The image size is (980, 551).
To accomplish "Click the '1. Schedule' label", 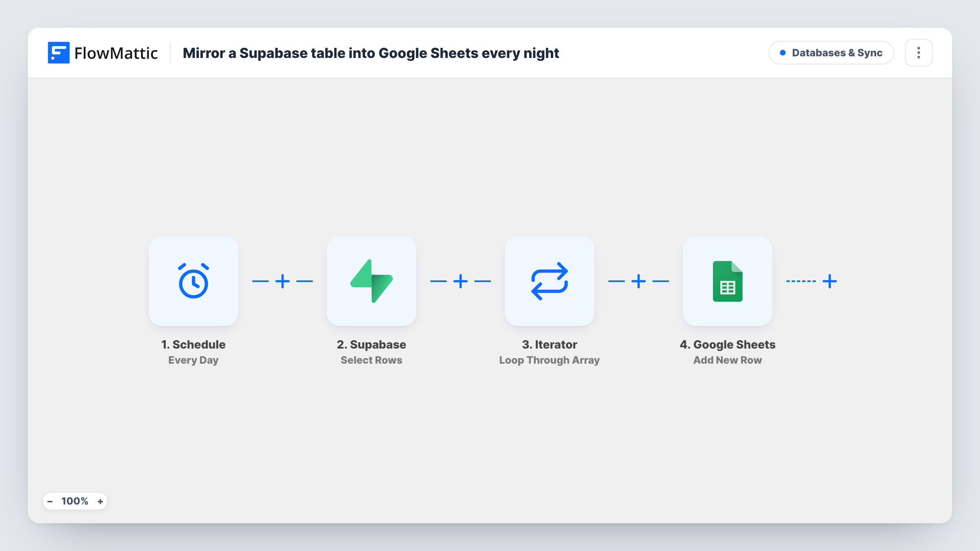I will tap(194, 344).
